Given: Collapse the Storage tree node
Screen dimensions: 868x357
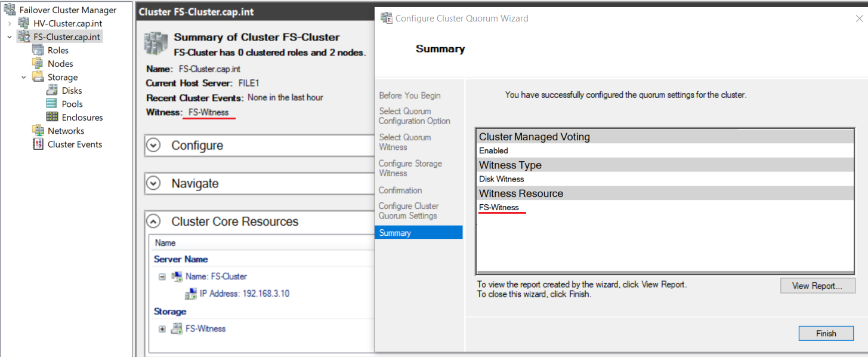Looking at the screenshot, I should click(24, 77).
